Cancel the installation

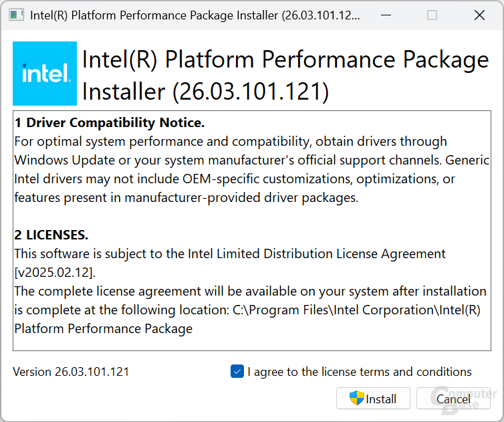click(453, 399)
